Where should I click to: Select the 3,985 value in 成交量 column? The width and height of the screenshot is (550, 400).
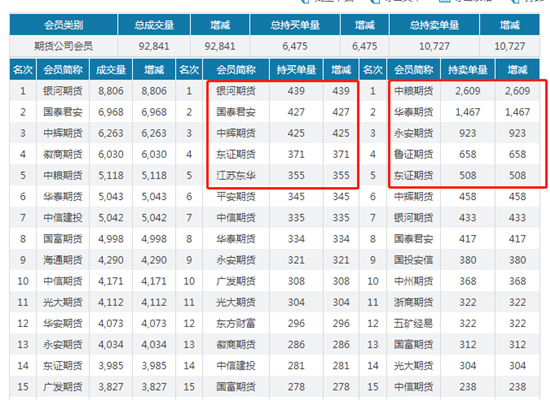pos(111,366)
